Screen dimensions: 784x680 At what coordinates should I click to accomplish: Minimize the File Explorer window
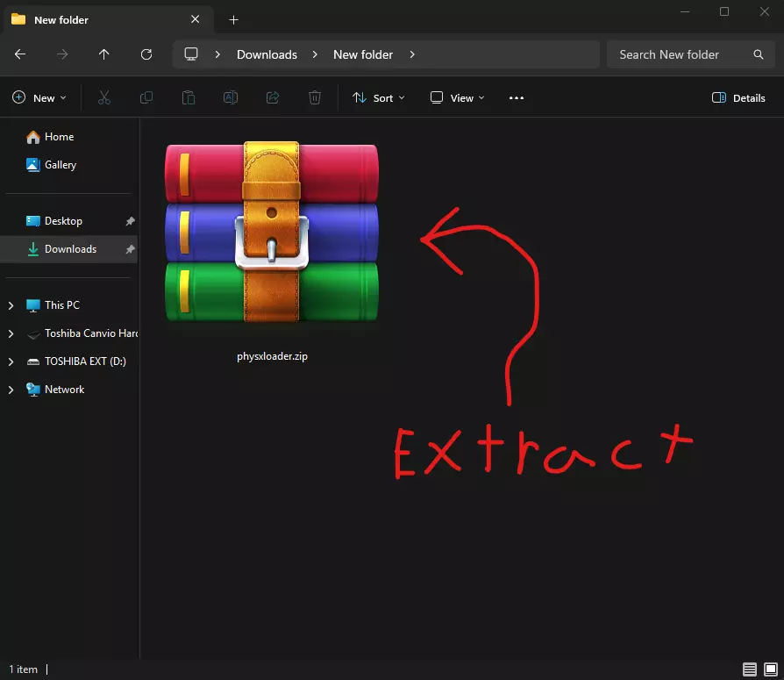(x=685, y=11)
